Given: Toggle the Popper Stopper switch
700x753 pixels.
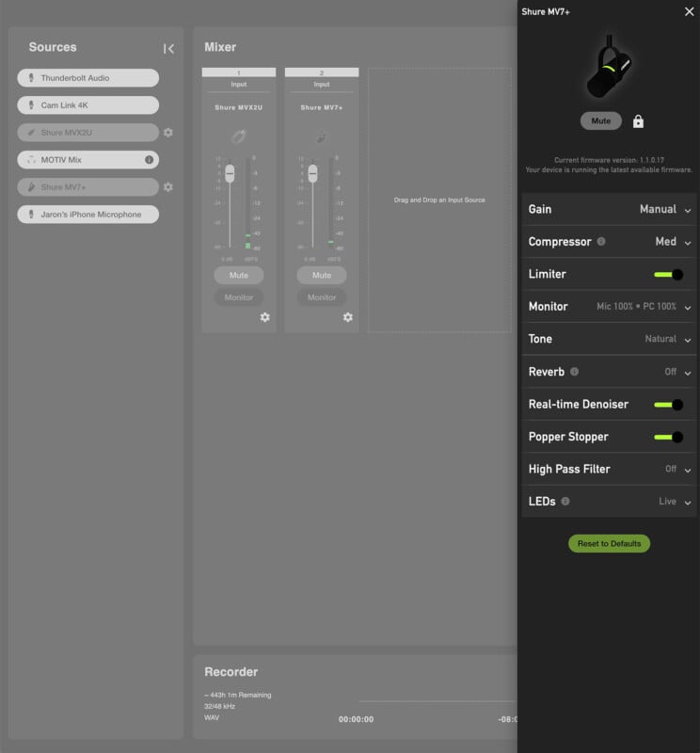Looking at the screenshot, I should (668, 437).
